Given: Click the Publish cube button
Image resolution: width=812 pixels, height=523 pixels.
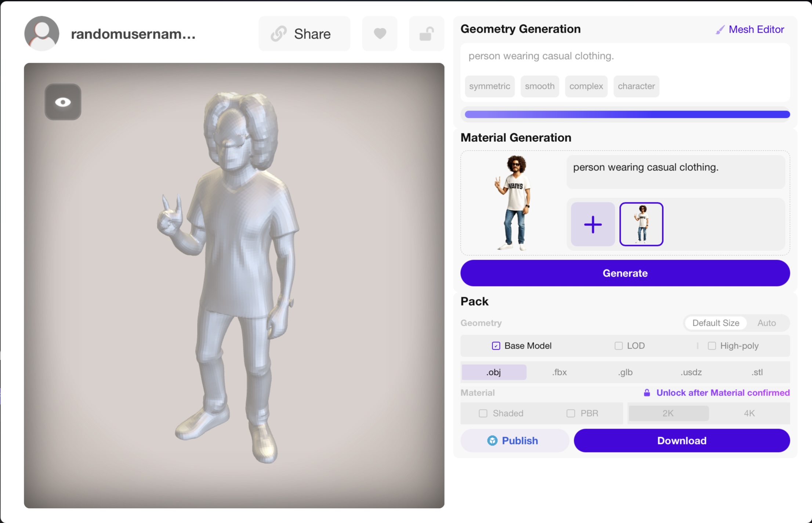Looking at the screenshot, I should [x=514, y=440].
